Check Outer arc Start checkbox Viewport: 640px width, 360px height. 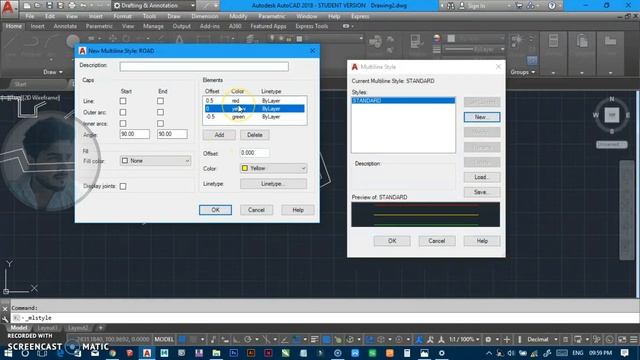[123, 112]
